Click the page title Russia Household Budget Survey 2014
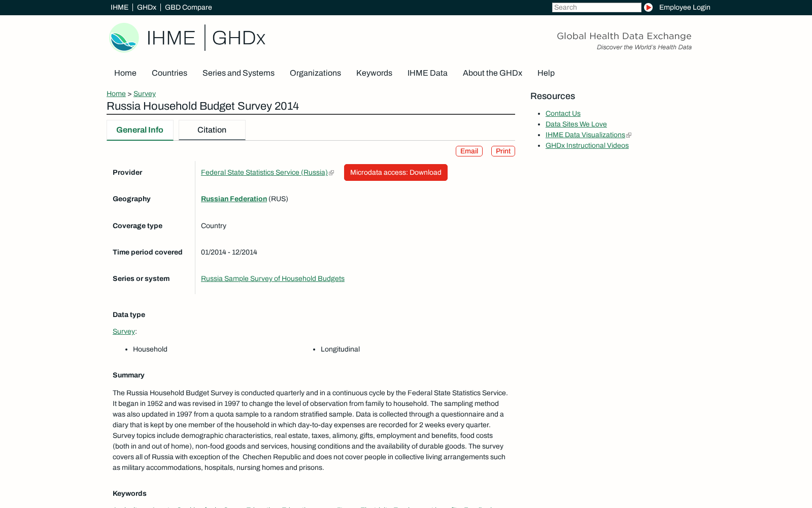The height and width of the screenshot is (508, 812). (202, 106)
